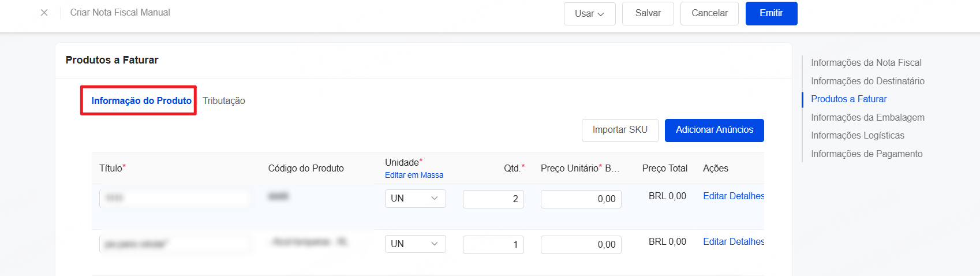Select the Informação do Produto tab
This screenshot has height=276, width=980.
click(x=141, y=100)
